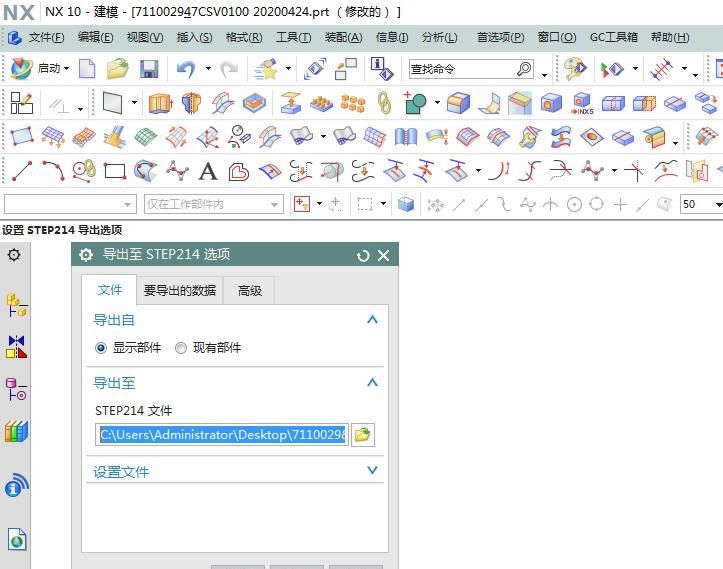
Task: Switch to the Advanced tab
Action: 249,290
